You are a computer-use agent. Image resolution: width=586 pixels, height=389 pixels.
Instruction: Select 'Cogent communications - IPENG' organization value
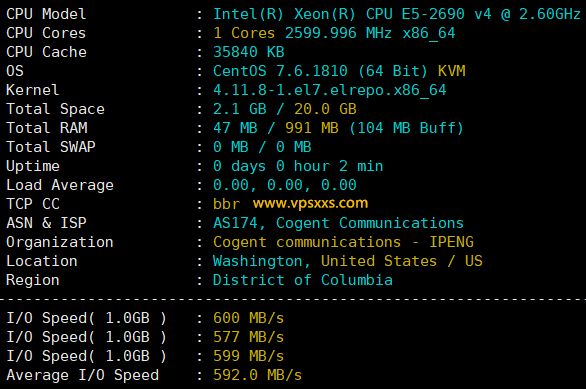tap(343, 242)
